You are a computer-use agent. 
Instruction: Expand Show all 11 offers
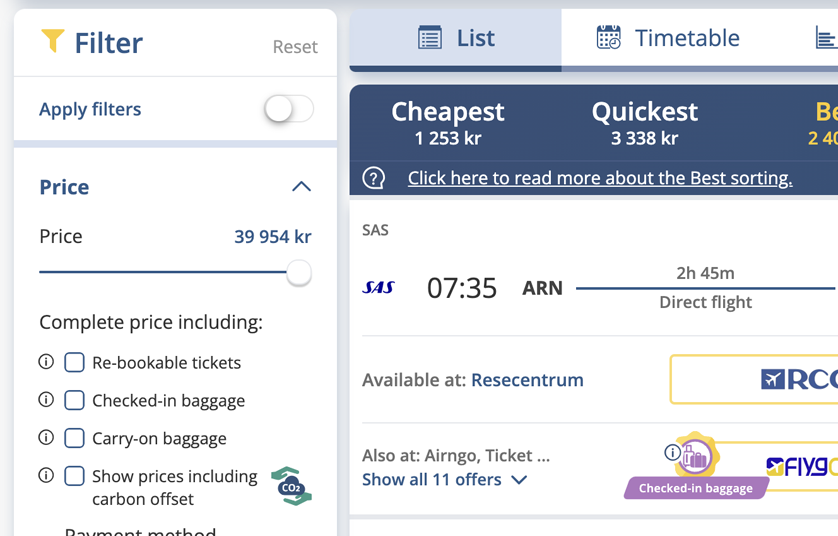[x=444, y=480]
